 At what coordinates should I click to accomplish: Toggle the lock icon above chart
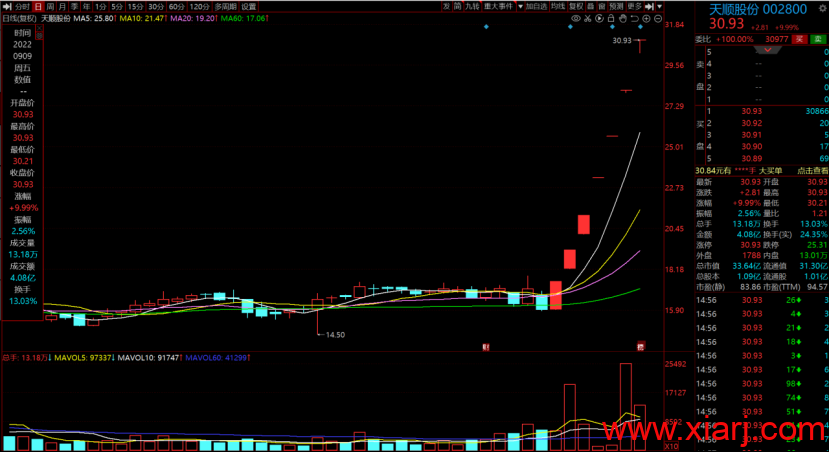point(611,19)
